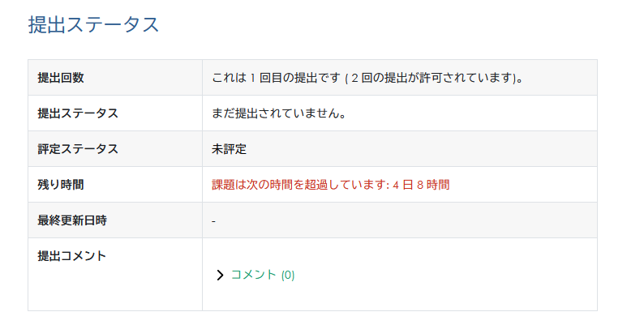Viewport: 644px width, 329px height.
Task: Click the 提出コメント row label
Action: tap(72, 256)
